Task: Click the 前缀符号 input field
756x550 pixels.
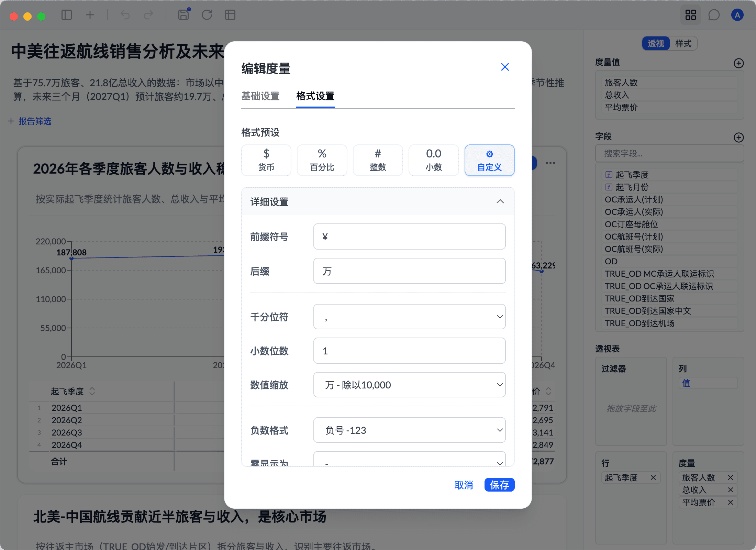Action: (409, 236)
